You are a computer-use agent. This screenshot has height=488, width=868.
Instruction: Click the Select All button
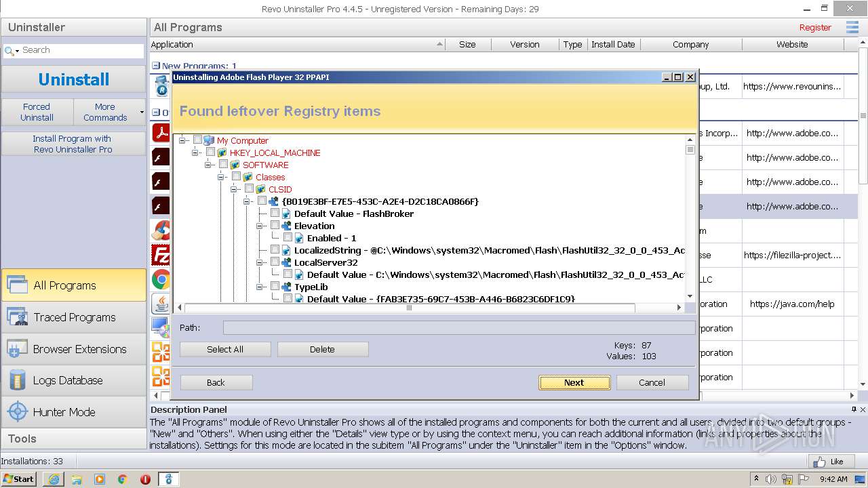225,349
